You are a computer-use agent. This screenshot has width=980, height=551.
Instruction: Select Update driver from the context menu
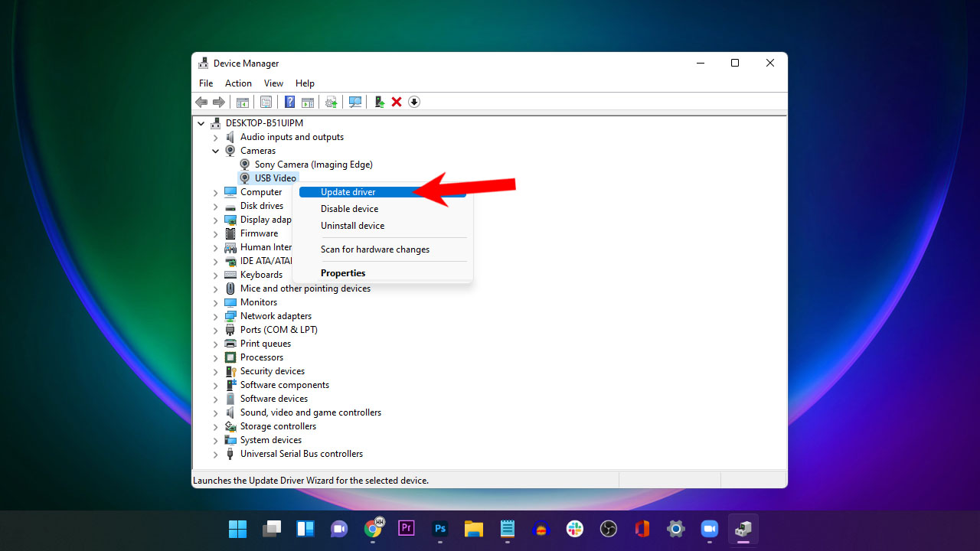[348, 191]
